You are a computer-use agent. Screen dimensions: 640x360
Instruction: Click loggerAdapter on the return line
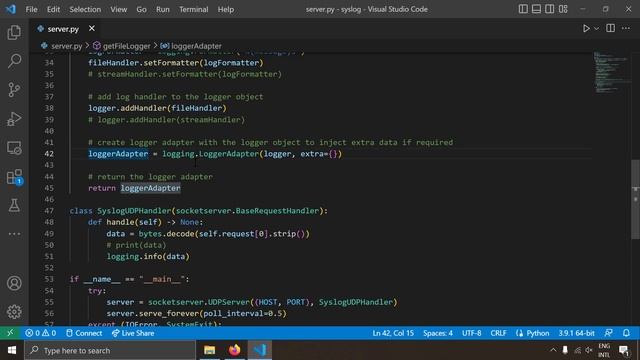click(150, 188)
